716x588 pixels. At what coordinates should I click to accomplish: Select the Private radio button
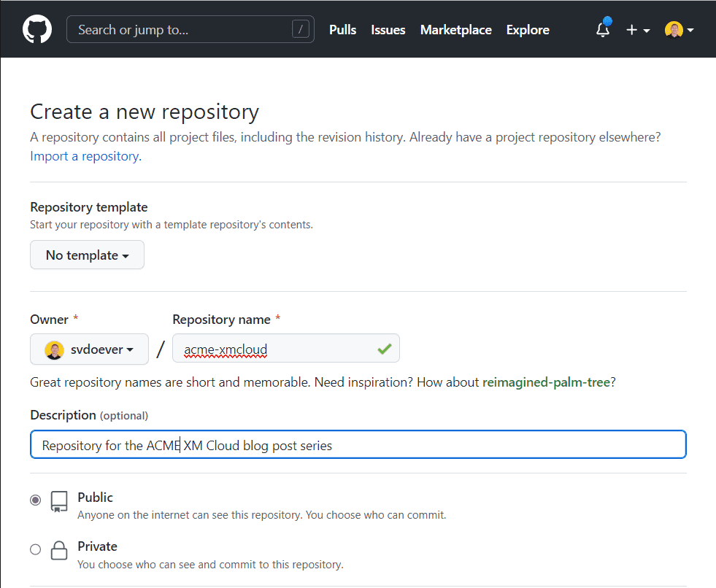35,549
